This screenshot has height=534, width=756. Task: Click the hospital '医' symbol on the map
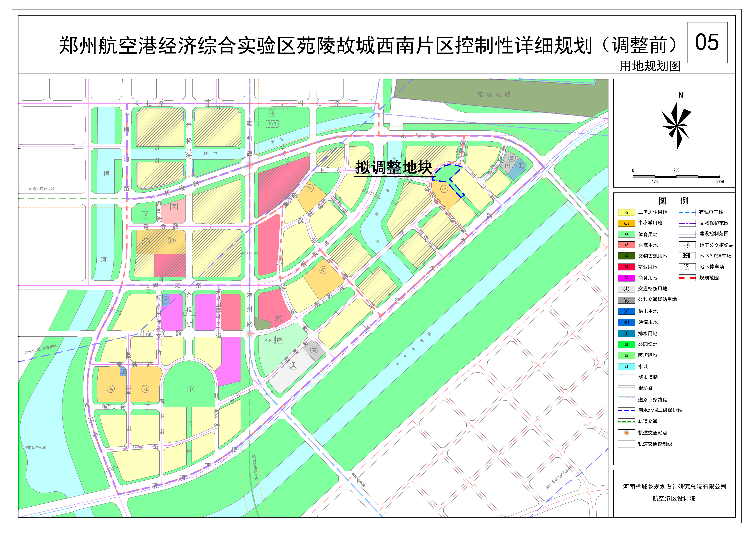[174, 206]
